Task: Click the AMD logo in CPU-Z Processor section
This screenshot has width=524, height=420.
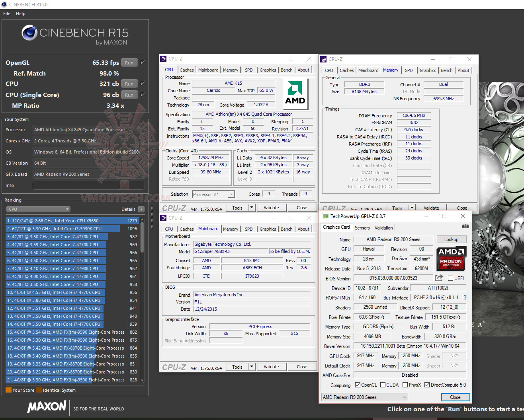Action: tap(295, 93)
